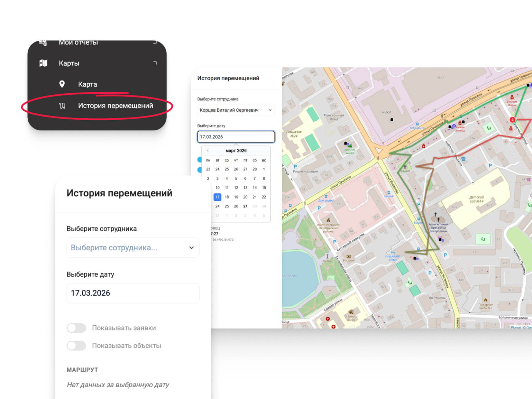Click the Кустарный переулок street label

tap(350, 242)
